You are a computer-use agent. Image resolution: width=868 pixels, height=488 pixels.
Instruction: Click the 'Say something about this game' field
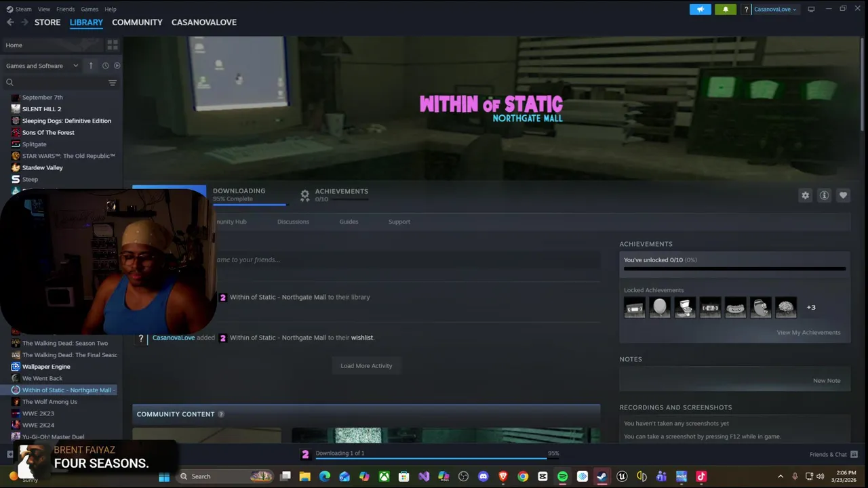coord(366,260)
